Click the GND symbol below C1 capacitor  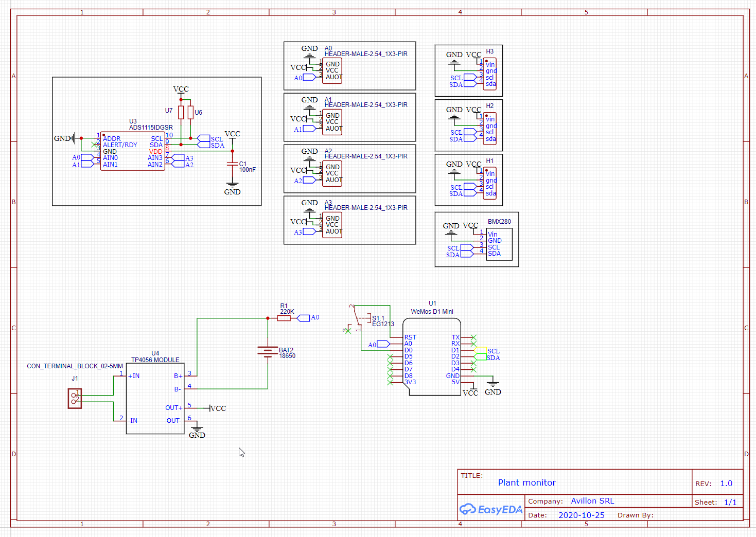[232, 189]
